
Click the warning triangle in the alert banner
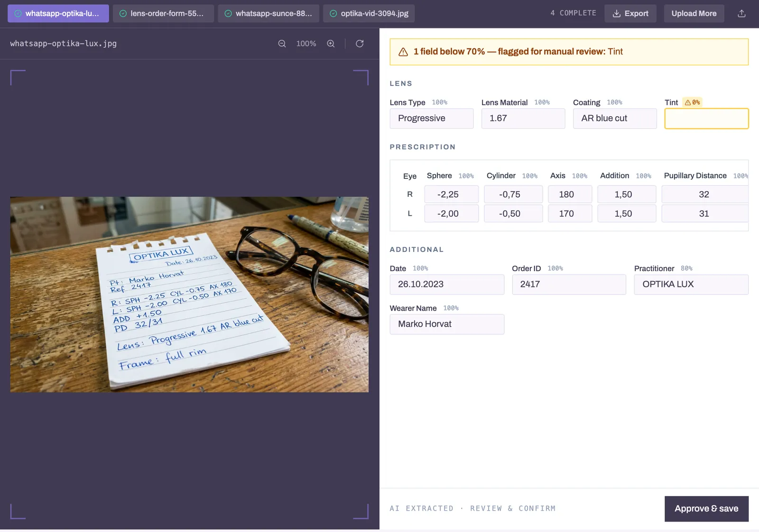coord(403,52)
